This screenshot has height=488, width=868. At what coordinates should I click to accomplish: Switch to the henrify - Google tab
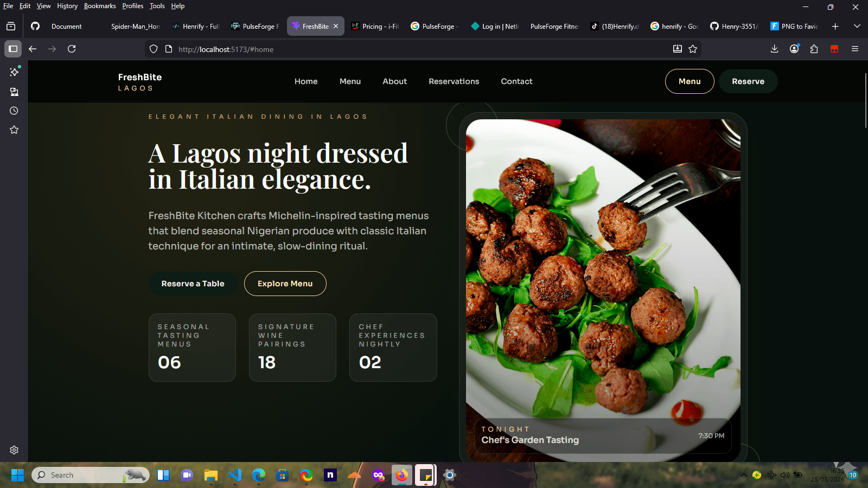click(674, 26)
